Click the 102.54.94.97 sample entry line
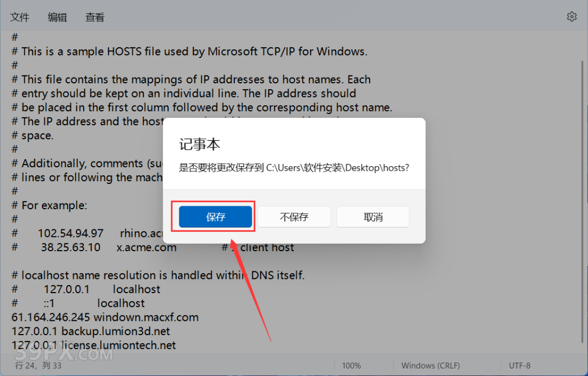Viewport: 588px width, 376px height. click(71, 233)
